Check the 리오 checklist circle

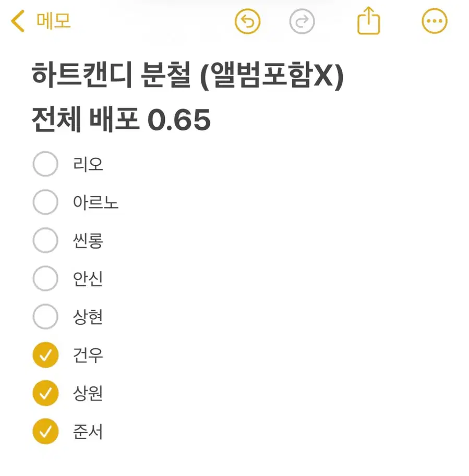45,164
